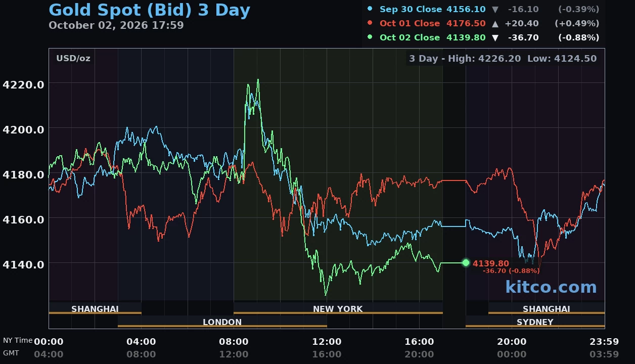The width and height of the screenshot is (635, 364).
Task: Click the Gold Spot (Bid) 3 Day title
Action: pyautogui.click(x=149, y=10)
